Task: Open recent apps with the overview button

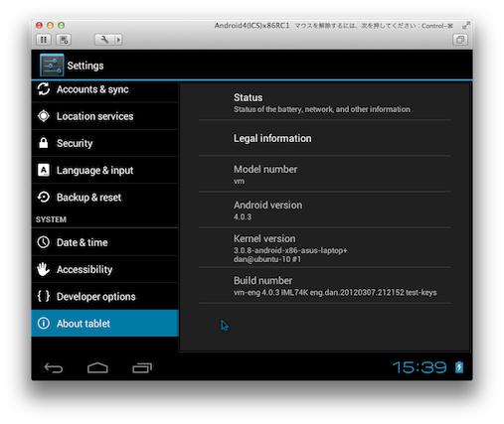Action: point(142,367)
